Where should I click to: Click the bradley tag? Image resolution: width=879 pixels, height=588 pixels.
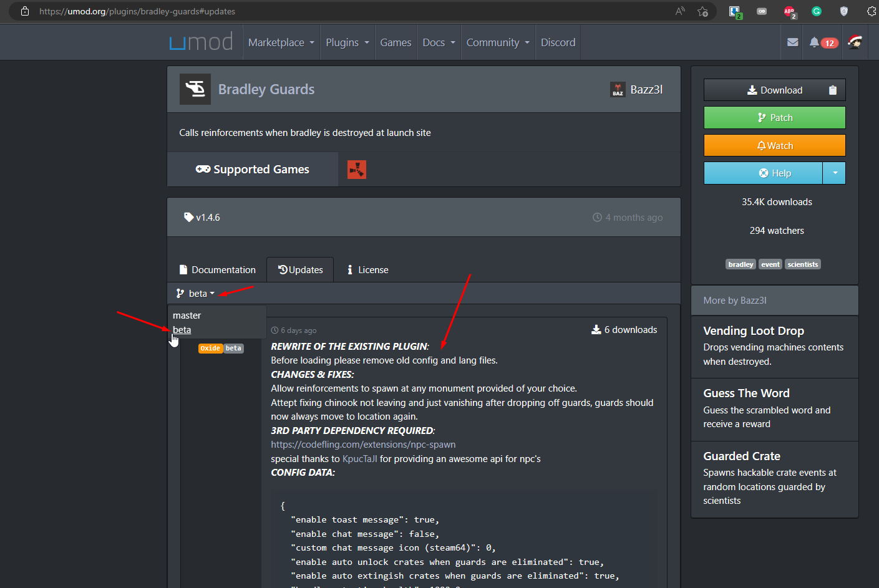point(741,264)
